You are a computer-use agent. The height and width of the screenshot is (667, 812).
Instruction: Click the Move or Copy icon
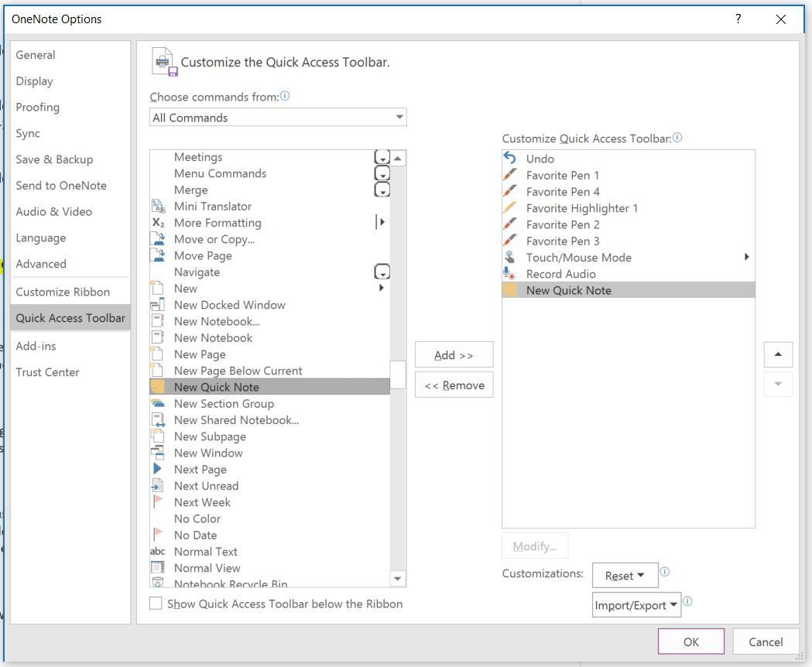point(158,239)
